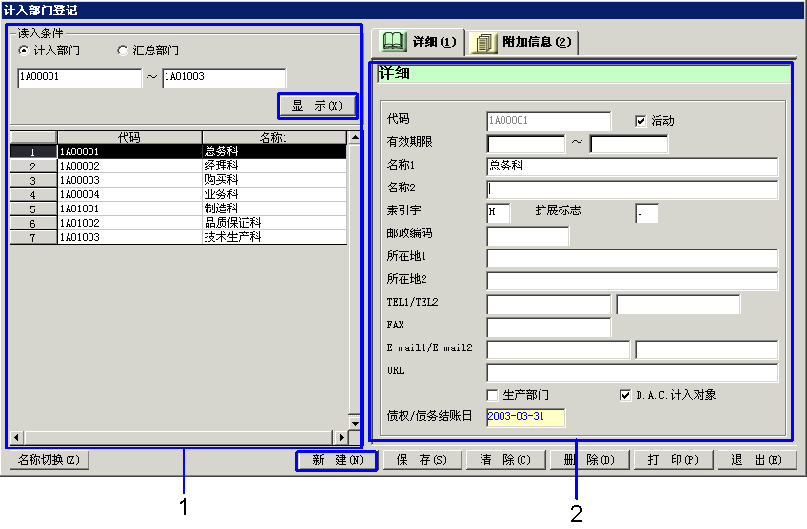
Task: Switch to the 附加信息 (2) tab
Action: click(524, 42)
